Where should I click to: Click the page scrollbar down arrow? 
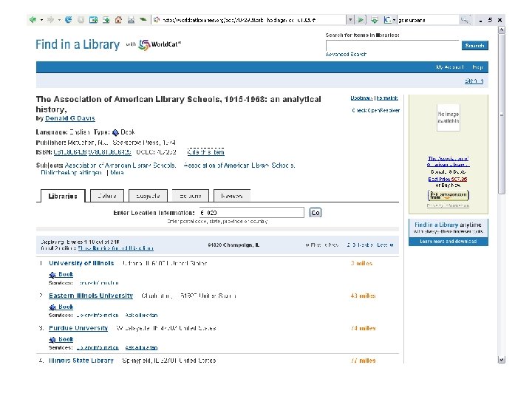[501, 360]
